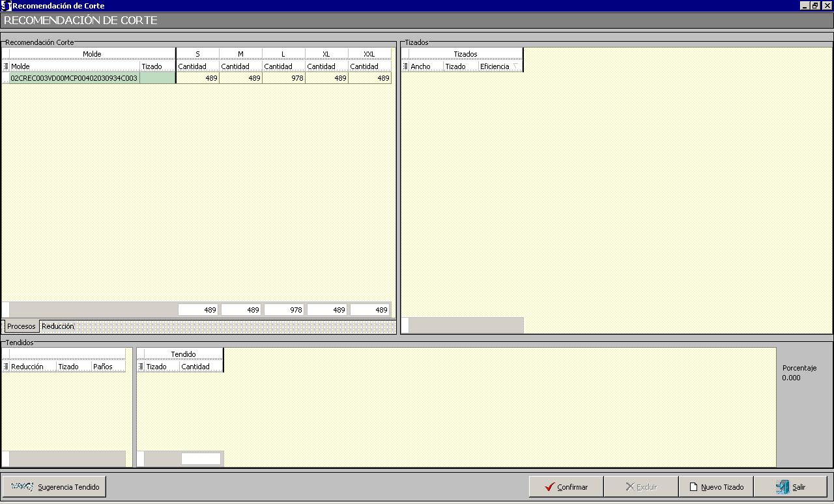Select the L size quantity 978 cell
The width and height of the screenshot is (834, 504).
[x=283, y=78]
